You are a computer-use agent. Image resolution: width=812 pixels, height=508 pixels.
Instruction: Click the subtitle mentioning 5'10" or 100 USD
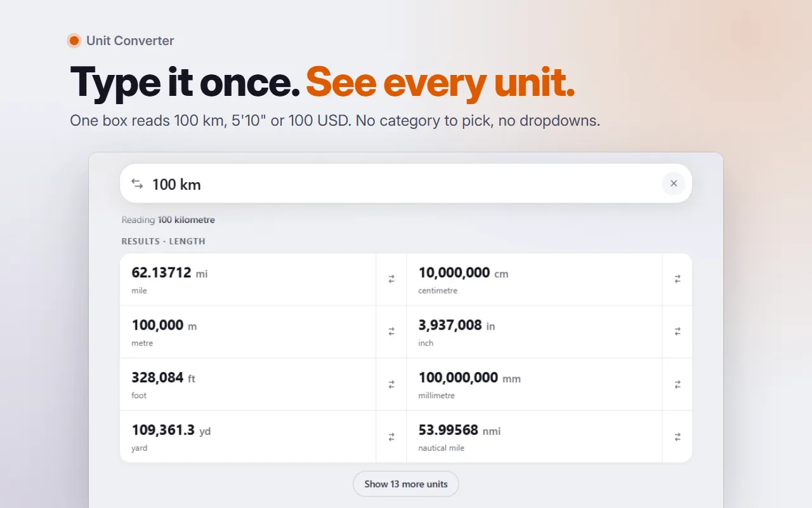pos(335,121)
